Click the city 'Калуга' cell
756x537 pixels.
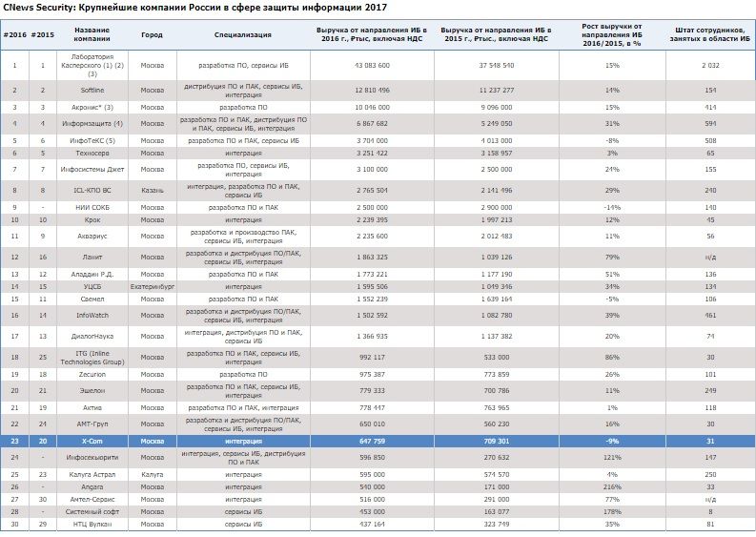pos(152,474)
